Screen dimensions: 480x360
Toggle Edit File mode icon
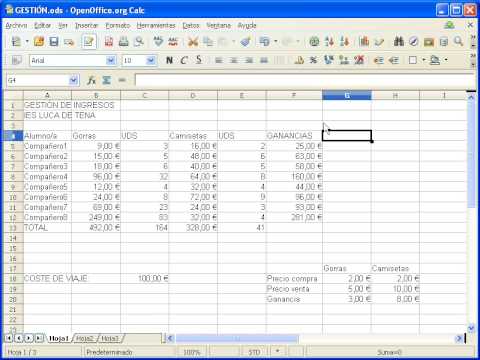click(x=89, y=42)
